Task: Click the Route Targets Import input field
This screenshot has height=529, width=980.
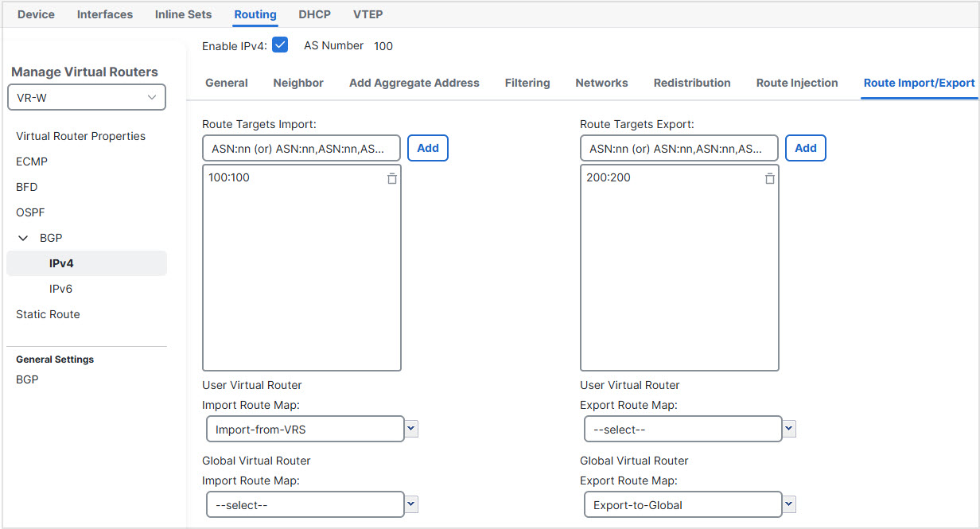Action: (x=301, y=149)
